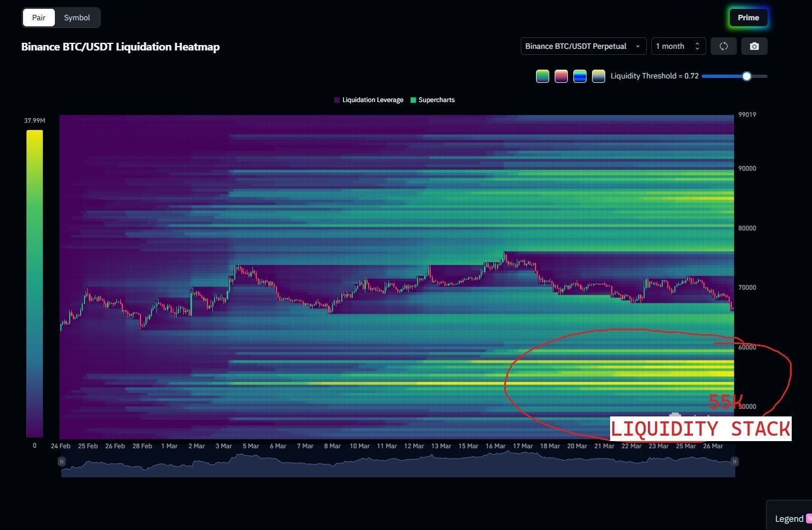Switch to the Symbol view
812x530 pixels.
(x=77, y=18)
